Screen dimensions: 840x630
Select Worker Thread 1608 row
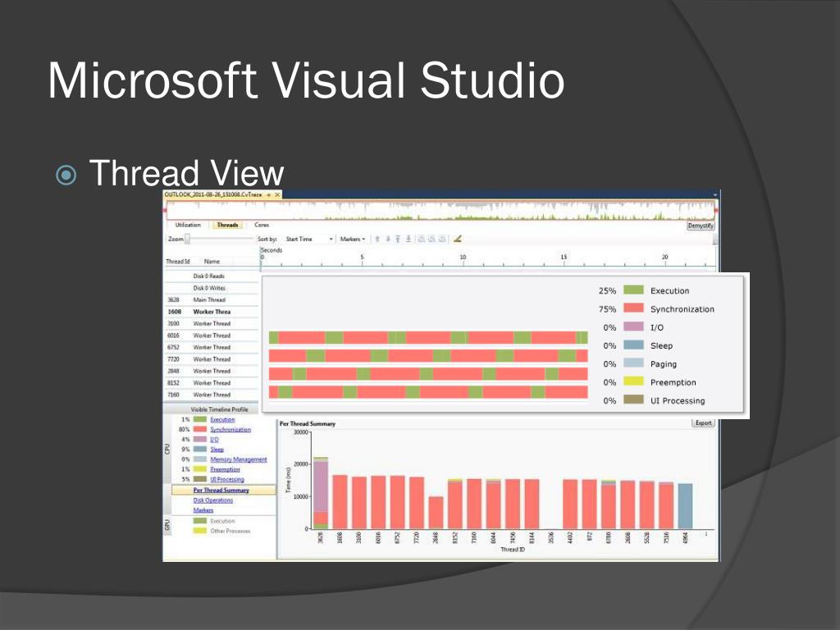coord(211,312)
